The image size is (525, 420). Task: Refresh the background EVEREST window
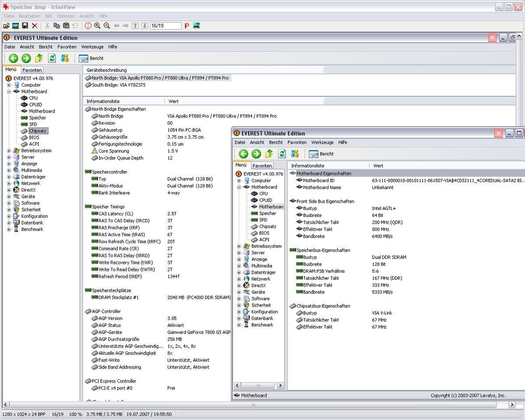(x=52, y=58)
